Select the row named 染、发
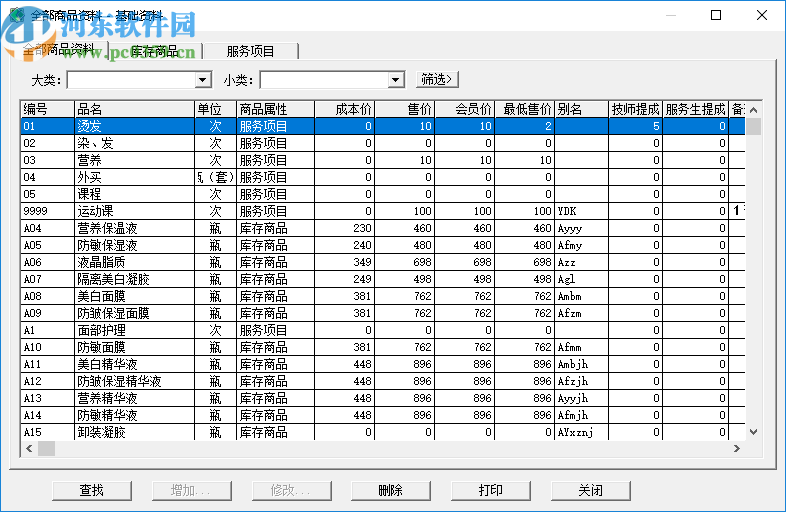The width and height of the screenshot is (786, 512). (x=383, y=143)
